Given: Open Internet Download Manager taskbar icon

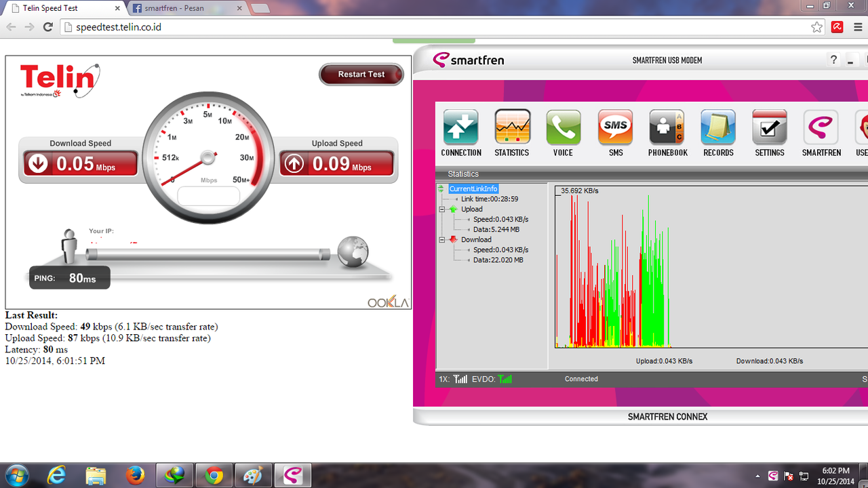Looking at the screenshot, I should pyautogui.click(x=175, y=476).
